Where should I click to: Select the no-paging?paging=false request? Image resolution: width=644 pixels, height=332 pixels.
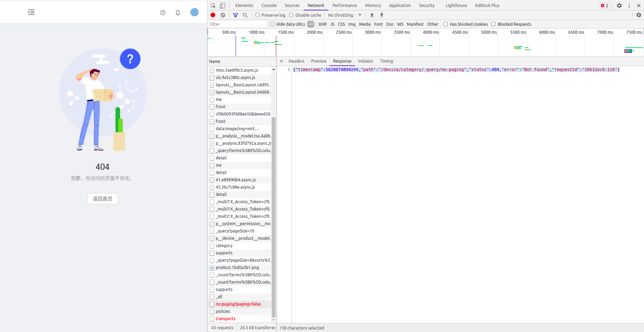coord(238,304)
